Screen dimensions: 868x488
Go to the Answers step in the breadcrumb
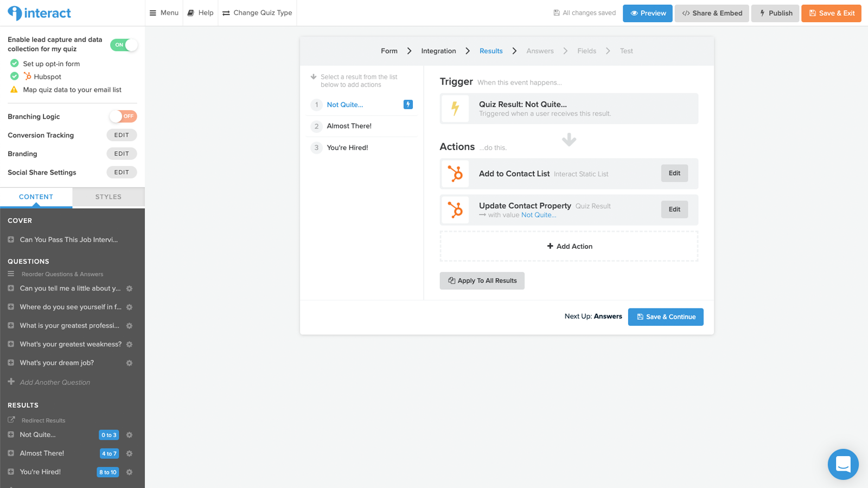coord(540,50)
